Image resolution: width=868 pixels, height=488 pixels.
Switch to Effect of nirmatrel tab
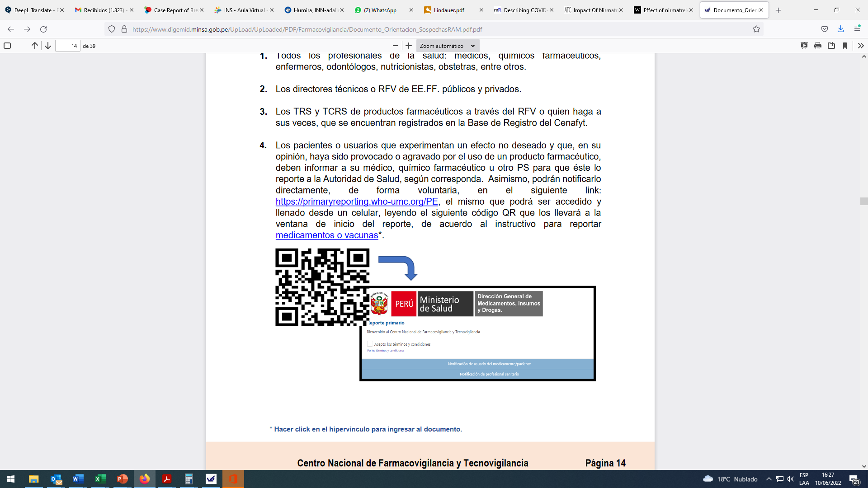tap(663, 10)
